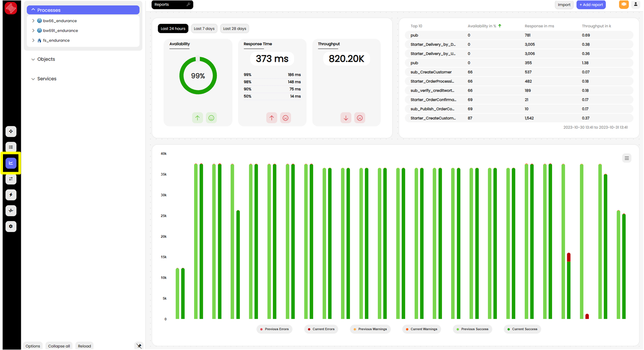
Task: Click the bw691_endurance globe icon
Action: 39,31
